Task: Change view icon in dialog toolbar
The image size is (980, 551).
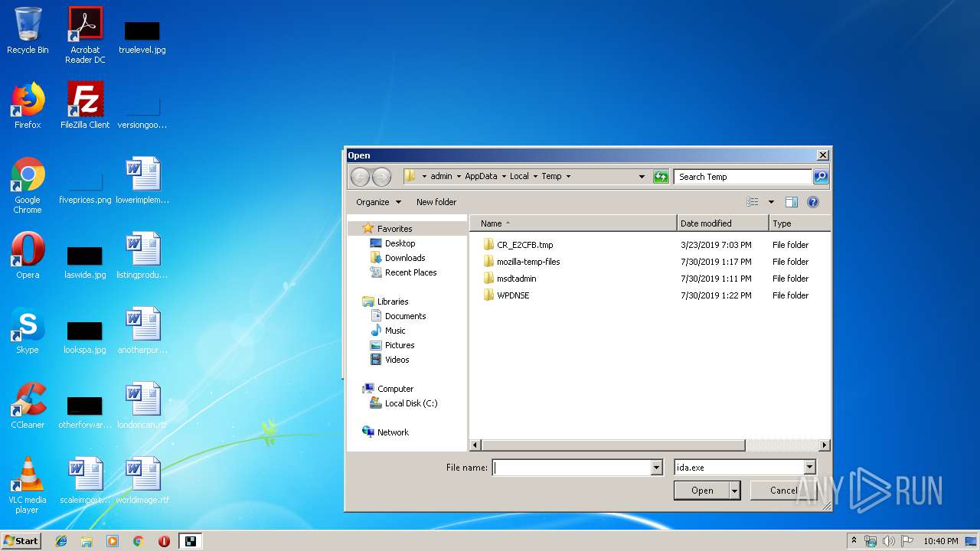Action: pyautogui.click(x=753, y=202)
